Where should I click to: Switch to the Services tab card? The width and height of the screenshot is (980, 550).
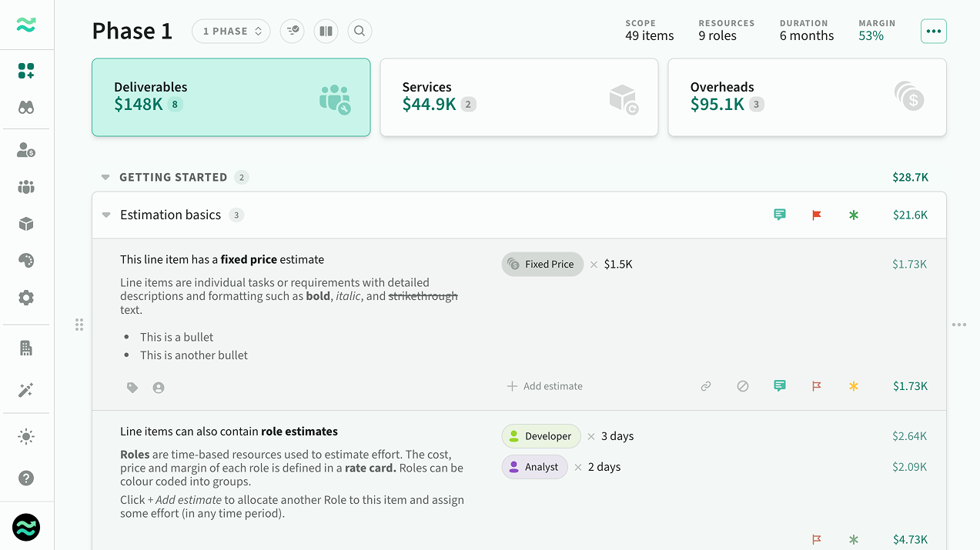(519, 98)
